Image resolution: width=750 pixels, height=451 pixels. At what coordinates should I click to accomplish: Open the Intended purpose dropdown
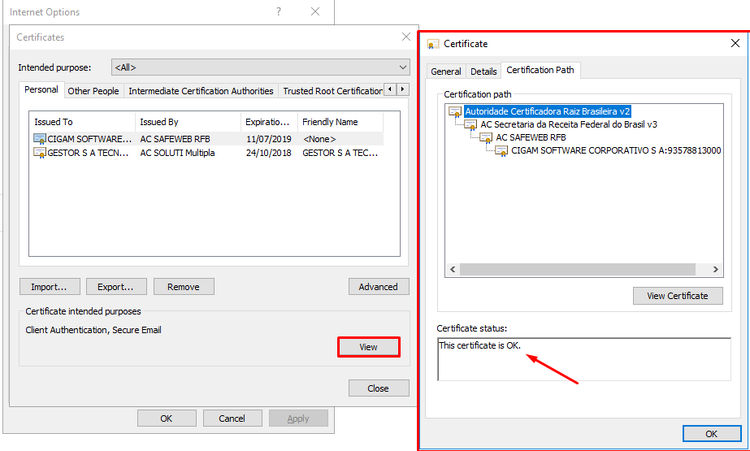261,67
